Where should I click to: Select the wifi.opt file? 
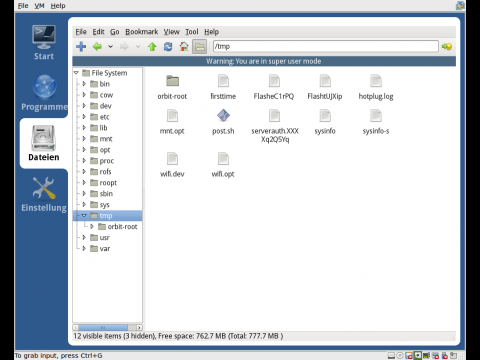click(x=223, y=165)
